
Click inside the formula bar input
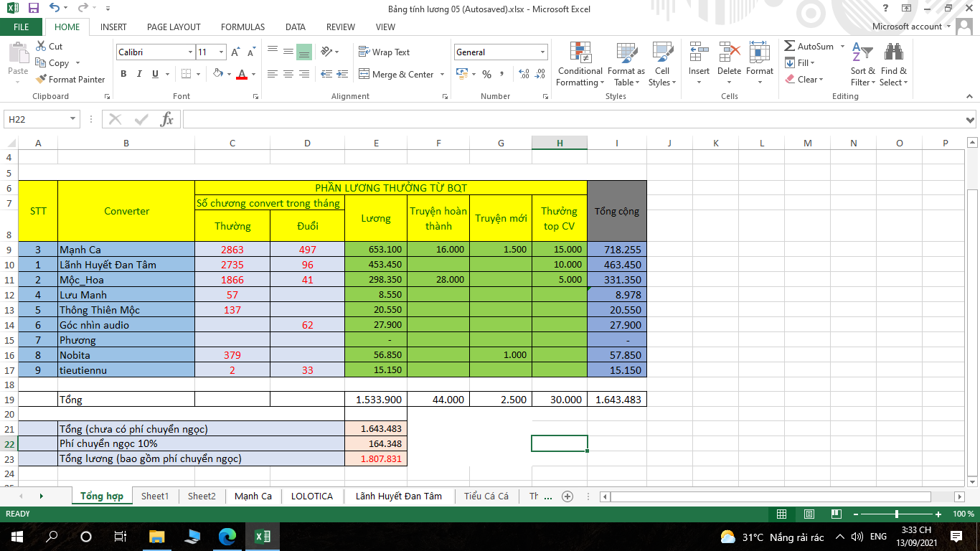coord(574,119)
